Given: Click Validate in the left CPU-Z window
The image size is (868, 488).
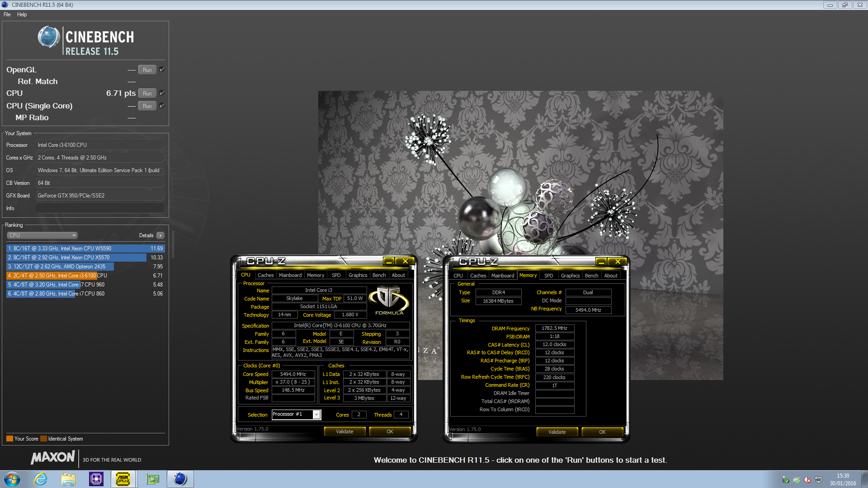Looking at the screenshot, I should 344,432.
